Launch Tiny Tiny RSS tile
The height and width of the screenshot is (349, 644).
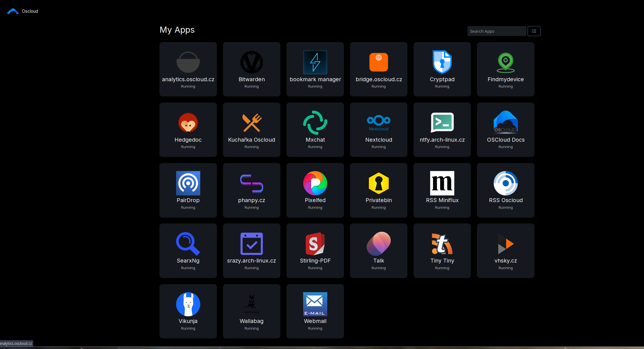(442, 251)
